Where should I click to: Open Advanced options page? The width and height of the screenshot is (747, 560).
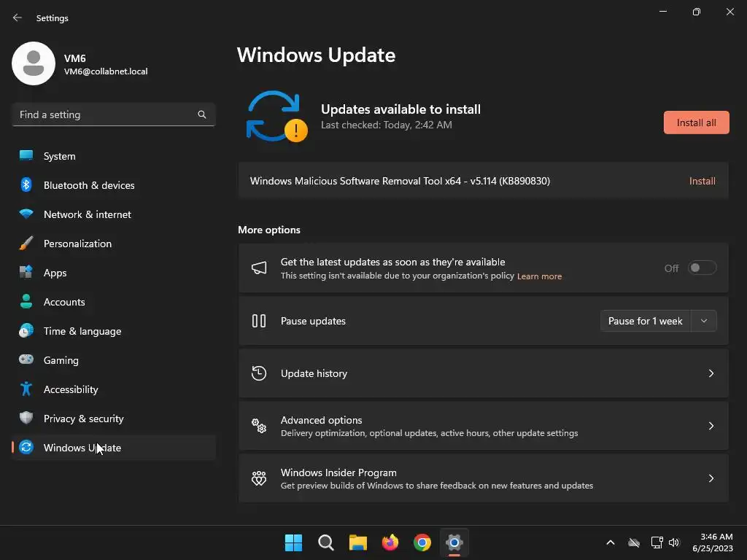(483, 426)
